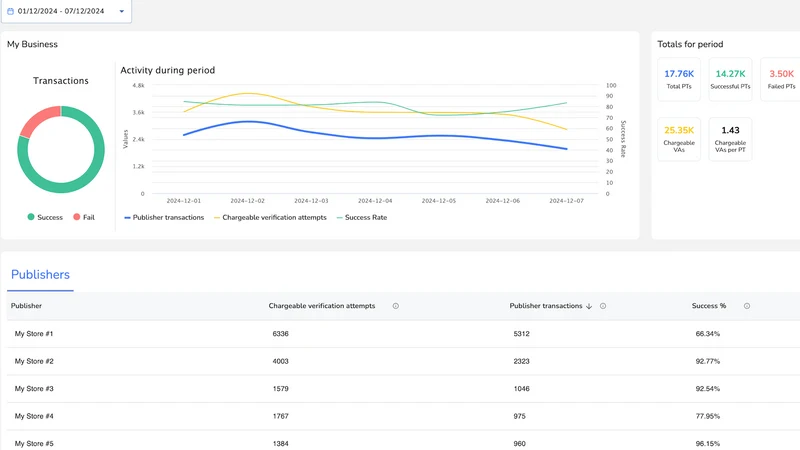Image resolution: width=800 pixels, height=450 pixels.
Task: Toggle Success Rate line in chart legend
Action: [362, 217]
